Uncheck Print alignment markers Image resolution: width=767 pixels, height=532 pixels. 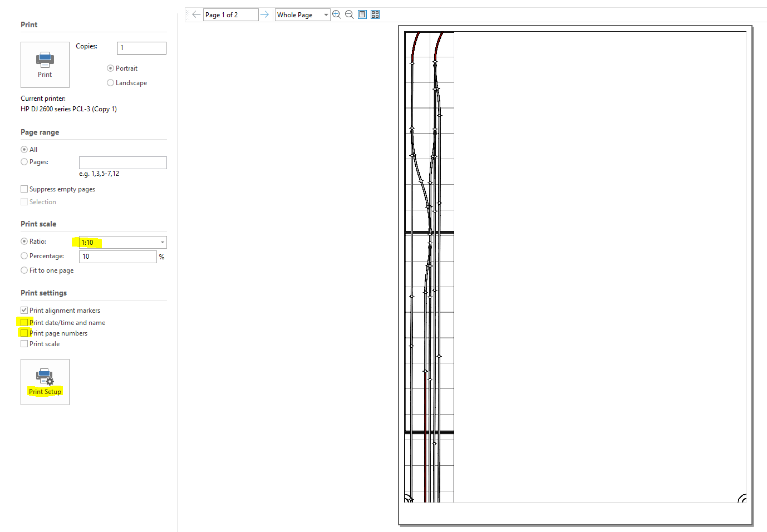coord(24,311)
